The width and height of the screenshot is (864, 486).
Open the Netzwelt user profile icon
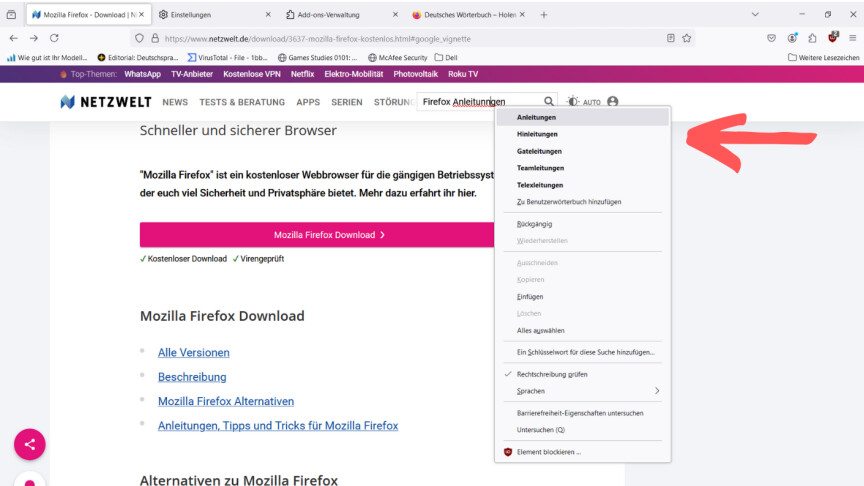pyautogui.click(x=613, y=101)
